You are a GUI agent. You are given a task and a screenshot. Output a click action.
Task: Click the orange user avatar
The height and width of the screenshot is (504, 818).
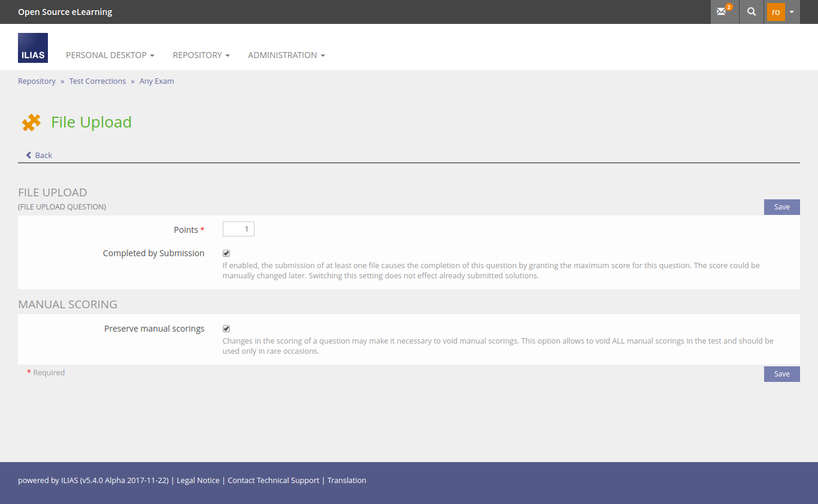point(775,12)
